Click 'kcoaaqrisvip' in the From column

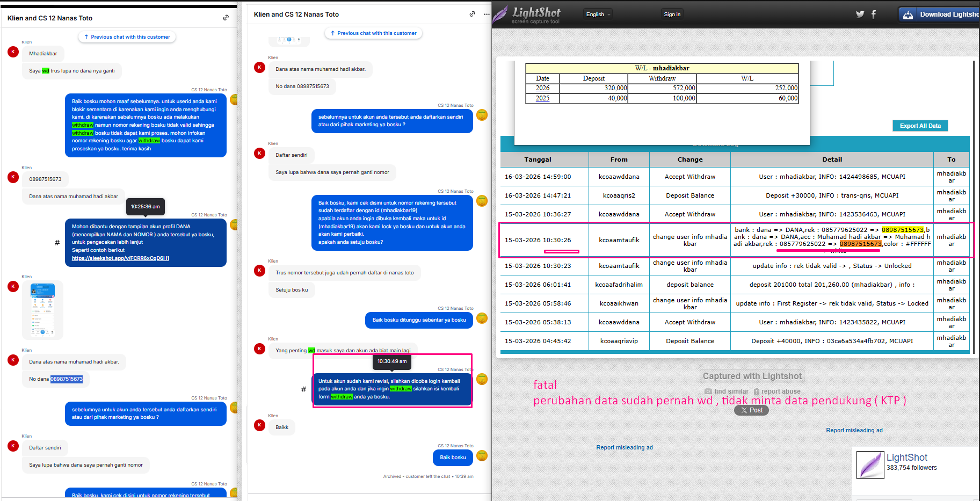pos(619,341)
